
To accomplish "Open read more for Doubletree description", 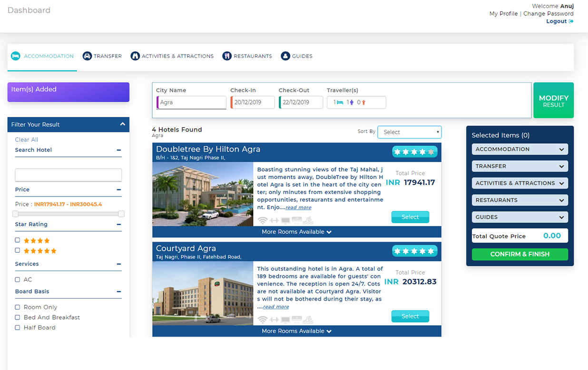I will 298,208.
